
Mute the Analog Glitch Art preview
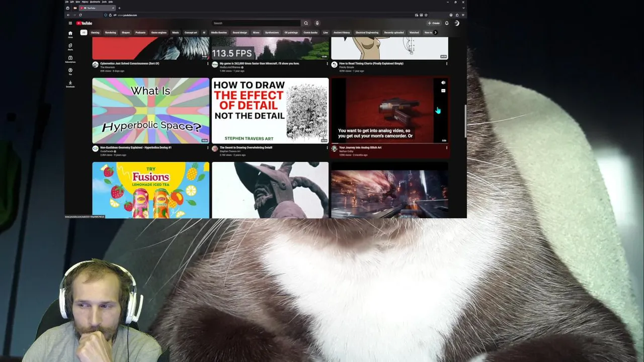tap(443, 82)
